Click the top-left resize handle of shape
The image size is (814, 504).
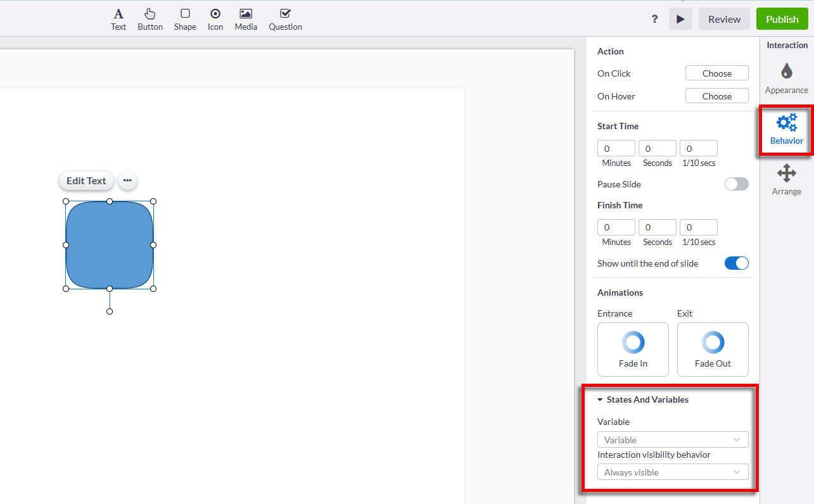coord(66,201)
